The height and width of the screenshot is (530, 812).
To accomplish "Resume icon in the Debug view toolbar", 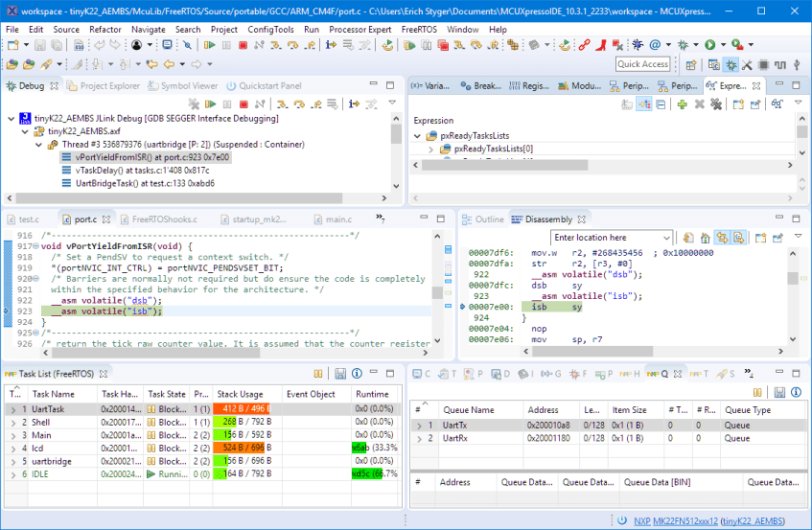I will click(x=210, y=104).
